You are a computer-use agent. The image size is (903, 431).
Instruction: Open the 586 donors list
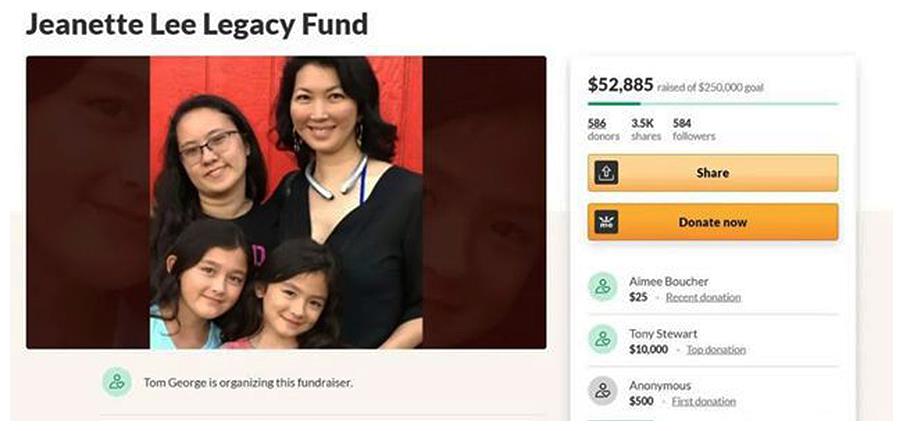click(603, 130)
